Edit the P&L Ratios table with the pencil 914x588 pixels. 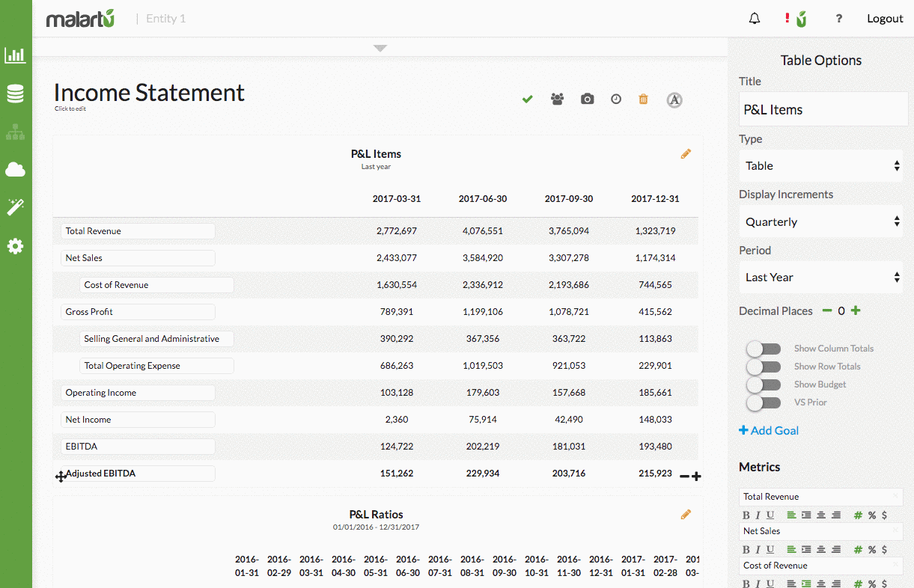point(686,514)
